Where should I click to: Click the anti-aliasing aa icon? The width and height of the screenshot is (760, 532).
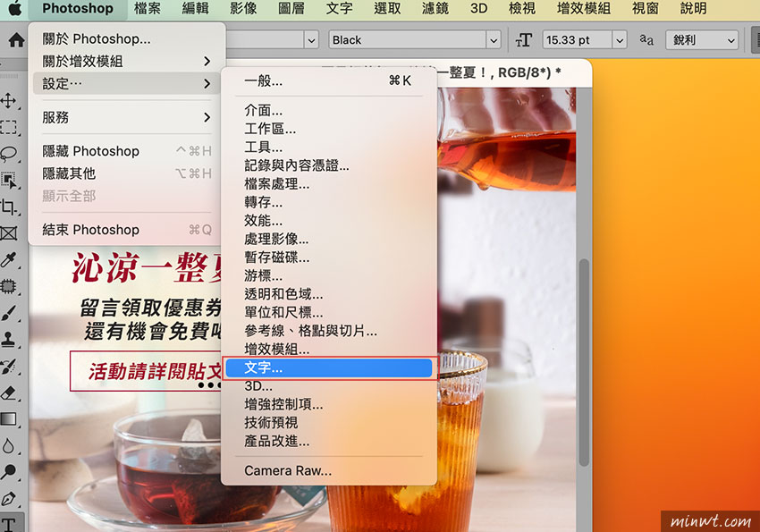pyautogui.click(x=646, y=39)
